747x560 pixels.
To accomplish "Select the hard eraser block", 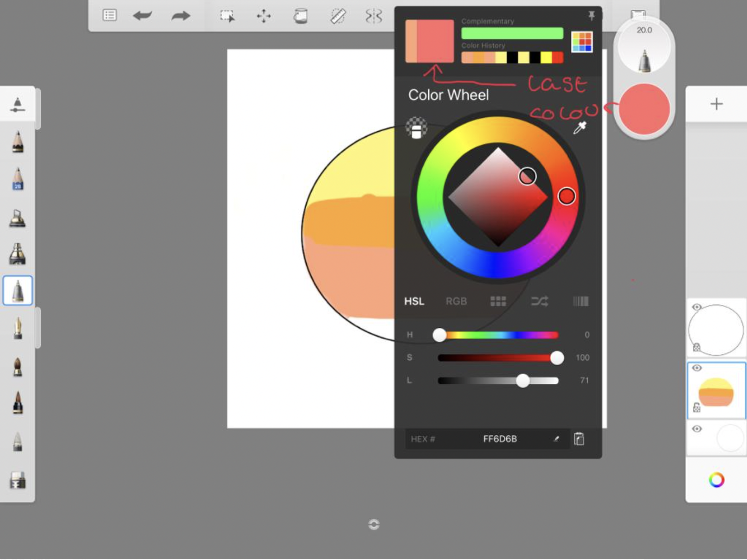I will 18,480.
